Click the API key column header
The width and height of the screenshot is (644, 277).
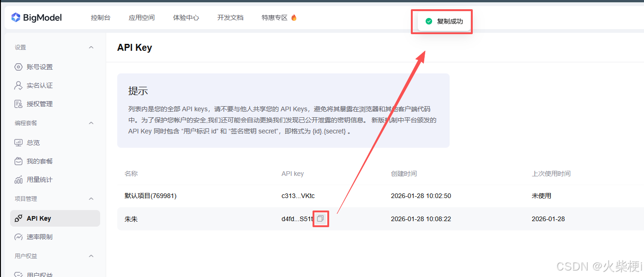coord(293,174)
